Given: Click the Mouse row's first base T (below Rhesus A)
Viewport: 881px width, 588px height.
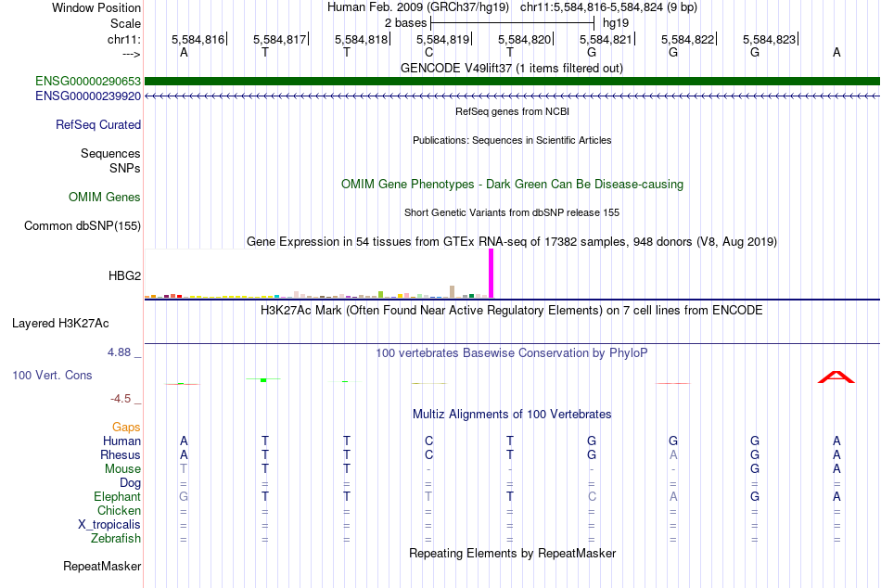Looking at the screenshot, I should point(184,469).
